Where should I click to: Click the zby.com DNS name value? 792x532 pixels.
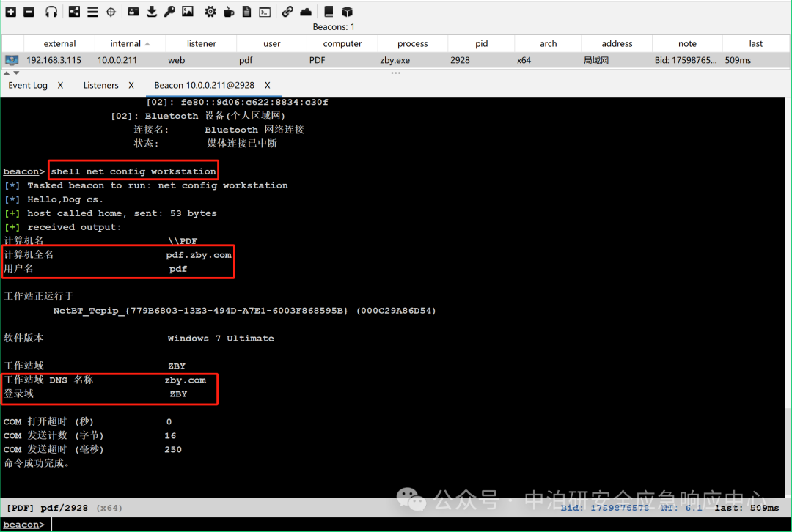coord(186,380)
